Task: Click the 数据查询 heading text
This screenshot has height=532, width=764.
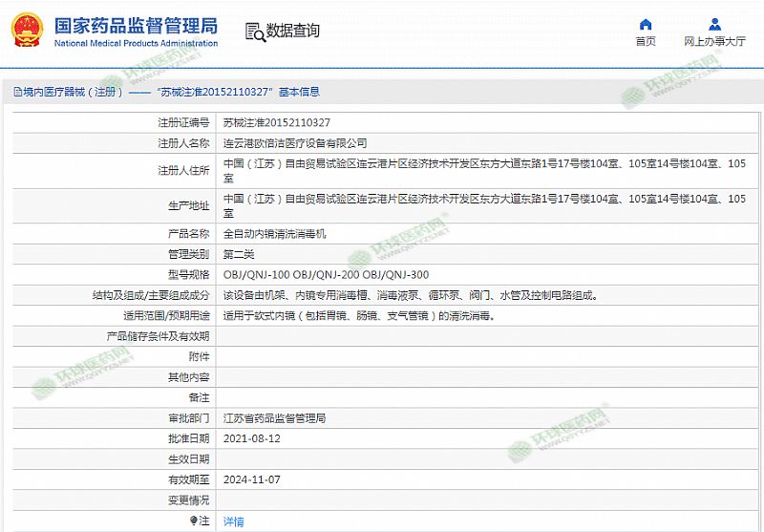Action: [293, 32]
